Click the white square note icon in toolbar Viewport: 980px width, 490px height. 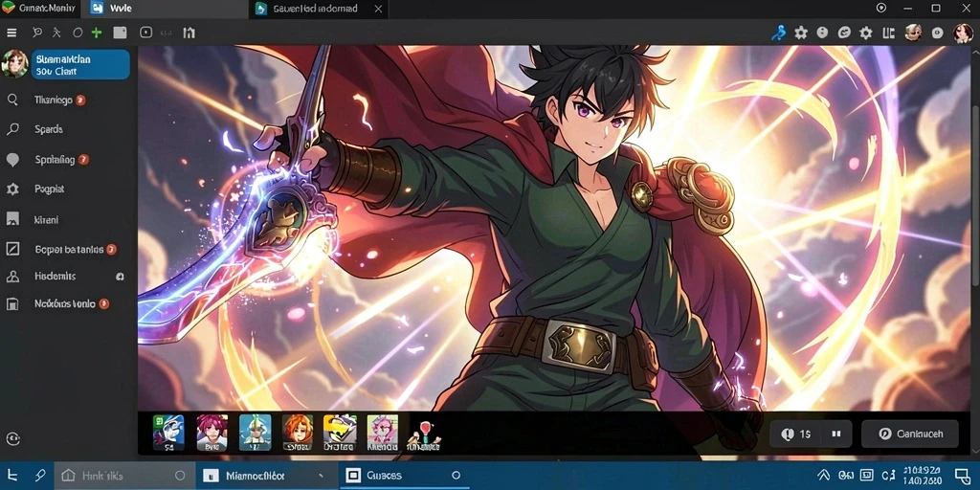120,33
